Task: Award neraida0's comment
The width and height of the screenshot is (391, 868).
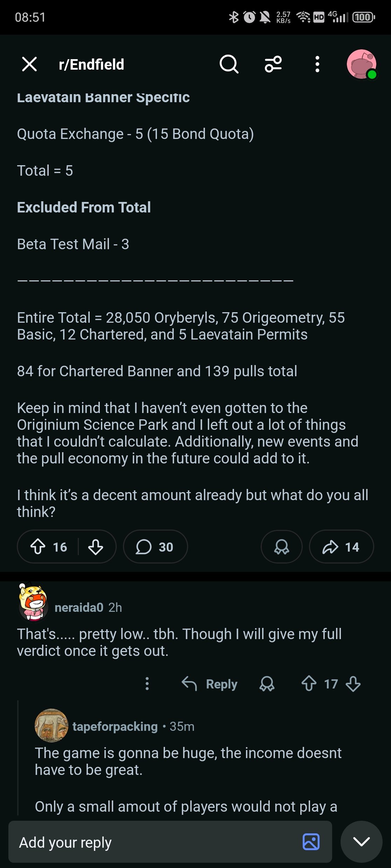Action: pos(267,684)
